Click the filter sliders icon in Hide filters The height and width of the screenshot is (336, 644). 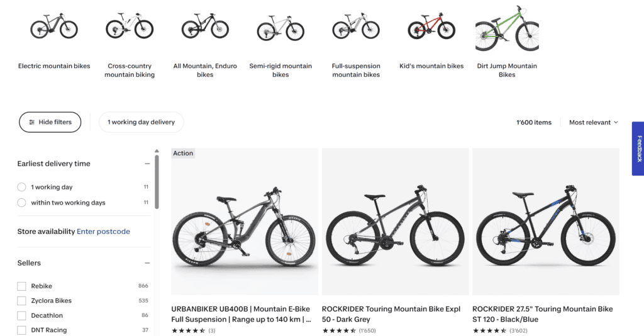(x=31, y=122)
